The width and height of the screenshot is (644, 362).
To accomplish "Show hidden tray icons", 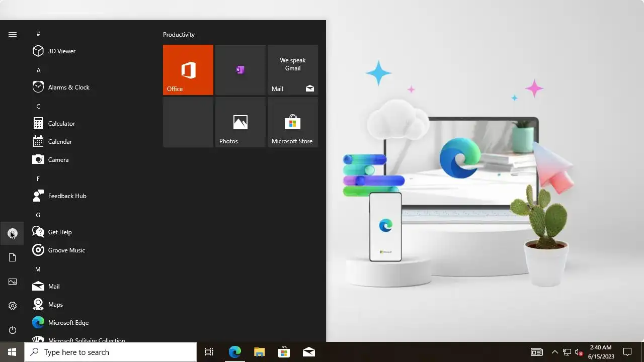I will pos(554,352).
